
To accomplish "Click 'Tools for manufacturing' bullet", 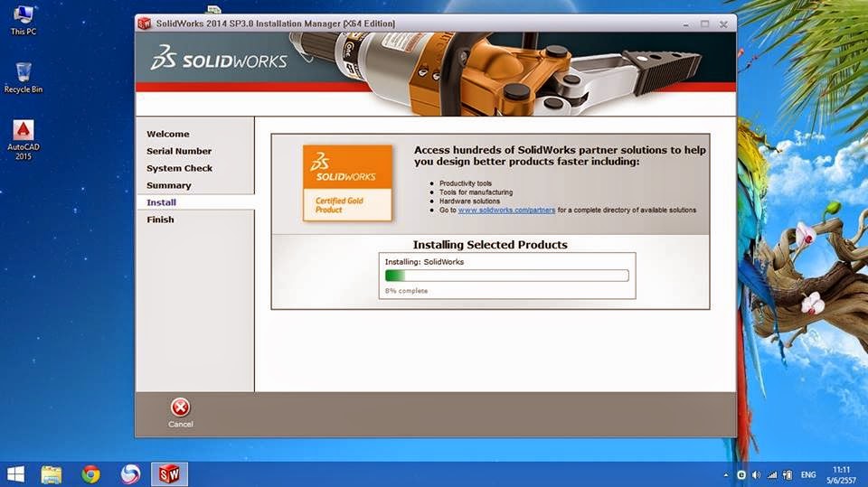I will 476,192.
